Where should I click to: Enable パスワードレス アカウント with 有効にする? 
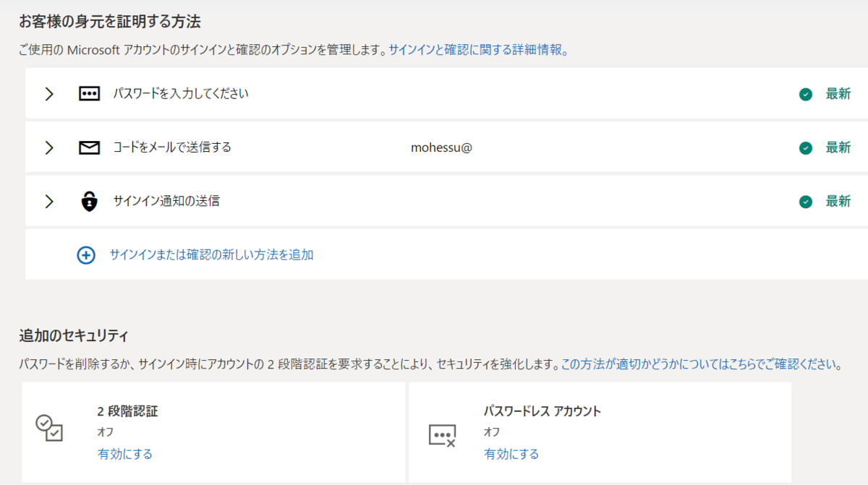pos(511,454)
